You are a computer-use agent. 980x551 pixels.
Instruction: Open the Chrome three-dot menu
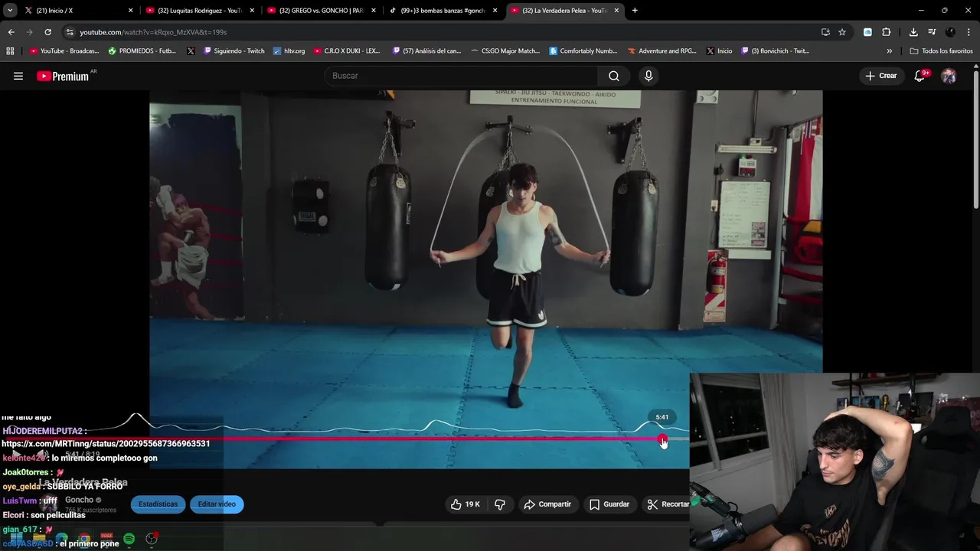coord(968,32)
